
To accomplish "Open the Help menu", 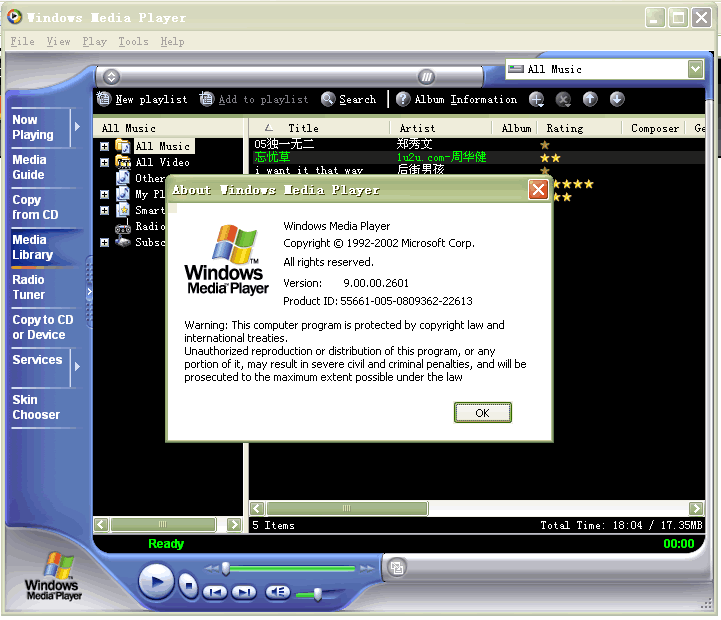I will [172, 42].
